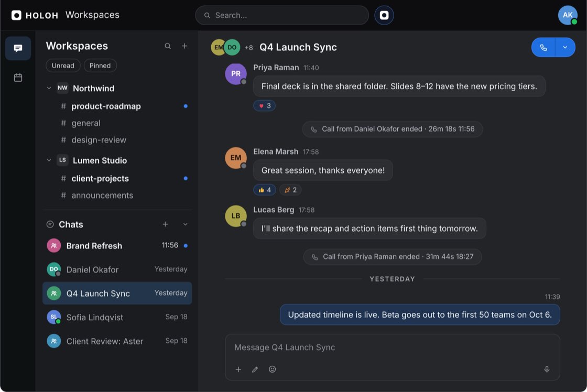Click Priya Raman's name in the message
The height and width of the screenshot is (392, 587).
click(276, 68)
